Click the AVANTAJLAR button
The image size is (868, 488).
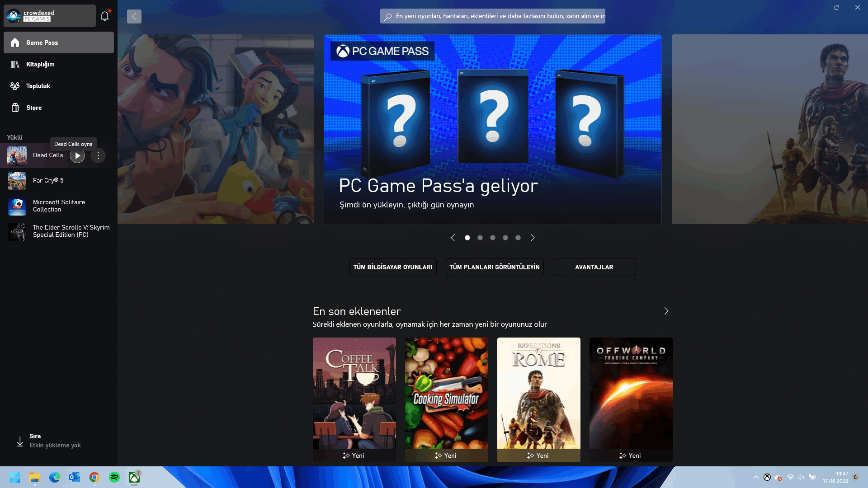click(x=594, y=267)
